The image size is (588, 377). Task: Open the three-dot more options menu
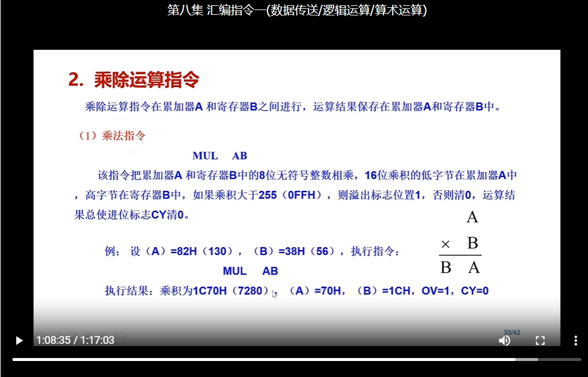click(576, 340)
